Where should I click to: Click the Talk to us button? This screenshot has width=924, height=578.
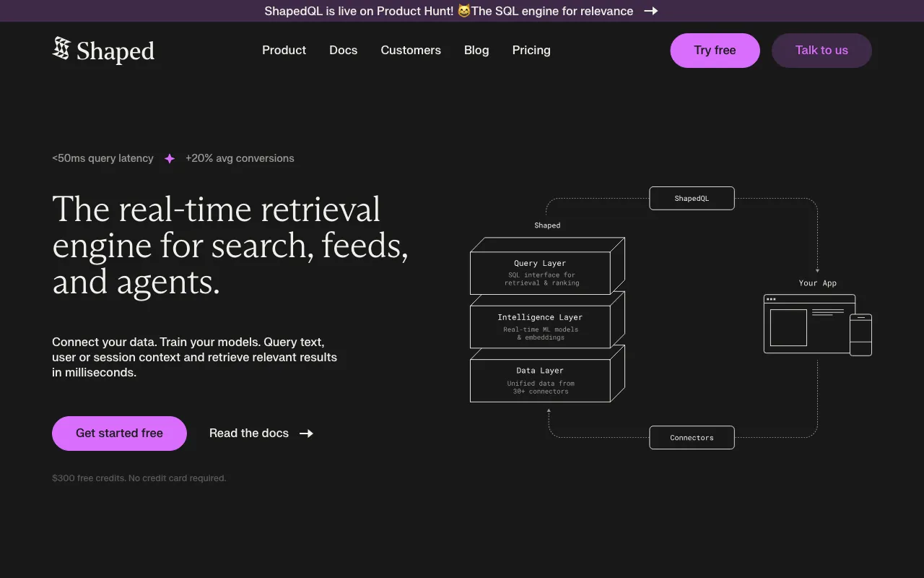click(821, 51)
